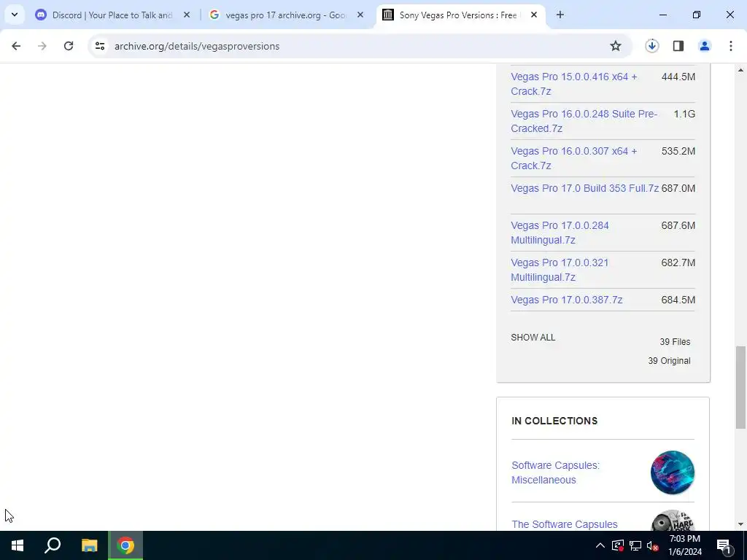
Task: Reload the archive.org page
Action: (69, 46)
